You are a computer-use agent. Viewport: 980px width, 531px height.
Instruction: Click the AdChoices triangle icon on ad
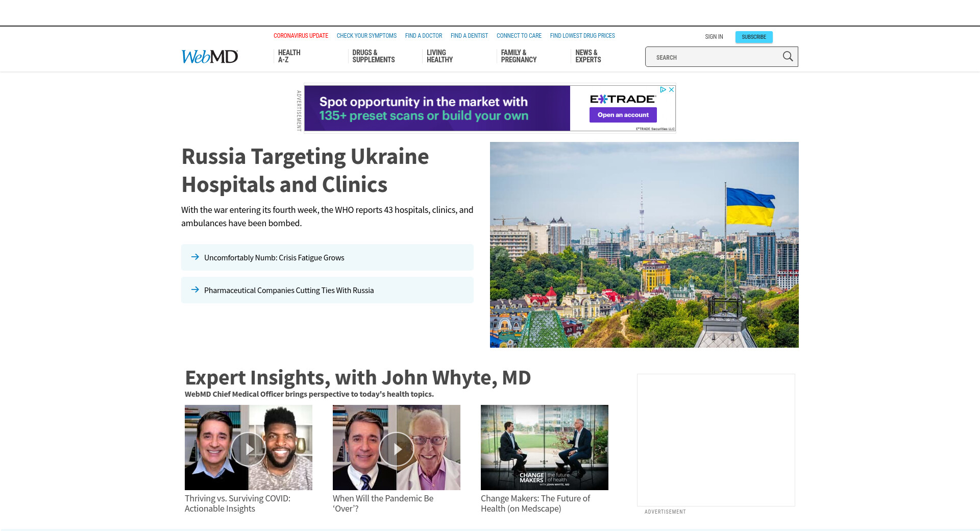click(663, 89)
